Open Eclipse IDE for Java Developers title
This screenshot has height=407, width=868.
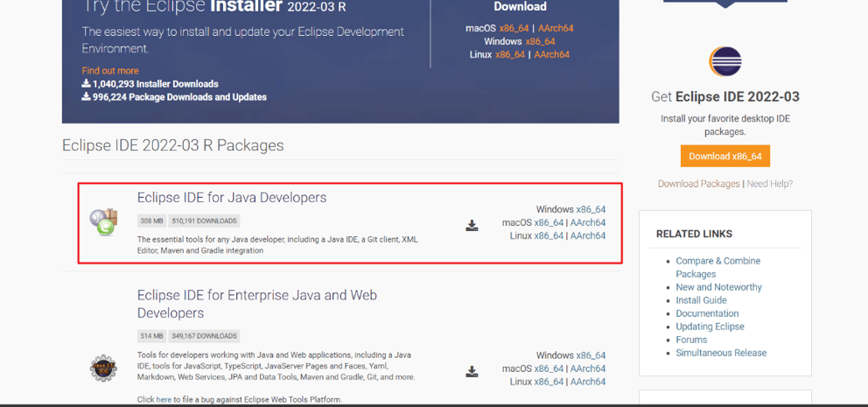[x=232, y=197]
